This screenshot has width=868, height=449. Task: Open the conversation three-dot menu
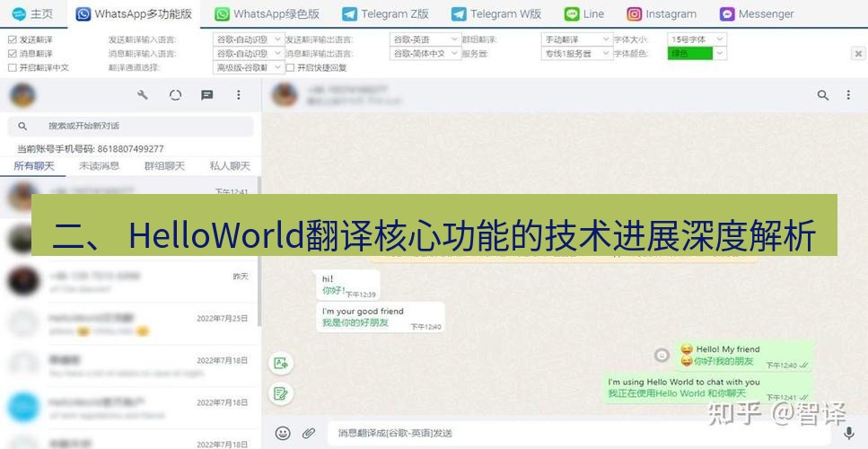click(848, 95)
